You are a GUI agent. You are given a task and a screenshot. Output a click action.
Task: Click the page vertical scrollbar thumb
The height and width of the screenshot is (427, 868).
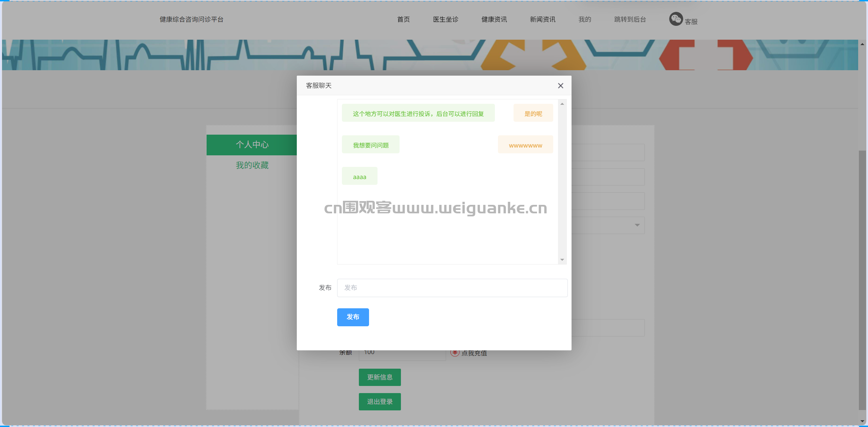pos(862,280)
